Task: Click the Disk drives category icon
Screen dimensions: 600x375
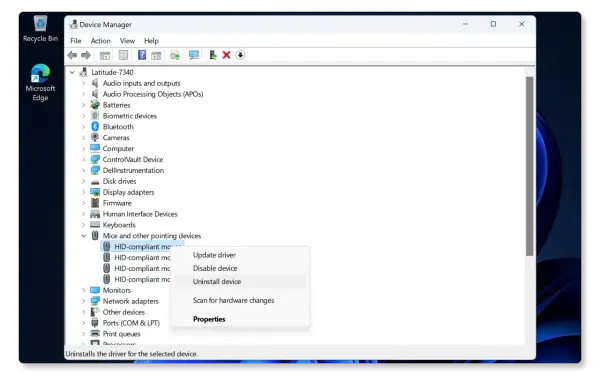Action: (x=95, y=182)
